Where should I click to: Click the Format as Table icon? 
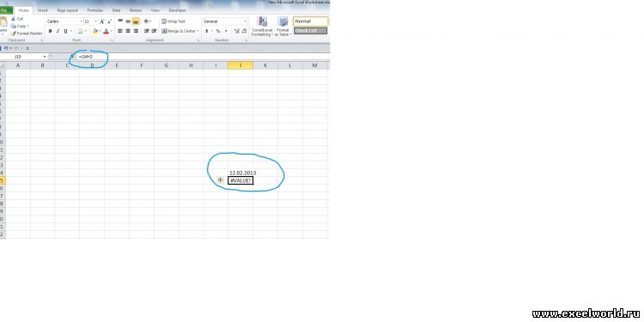pyautogui.click(x=283, y=27)
